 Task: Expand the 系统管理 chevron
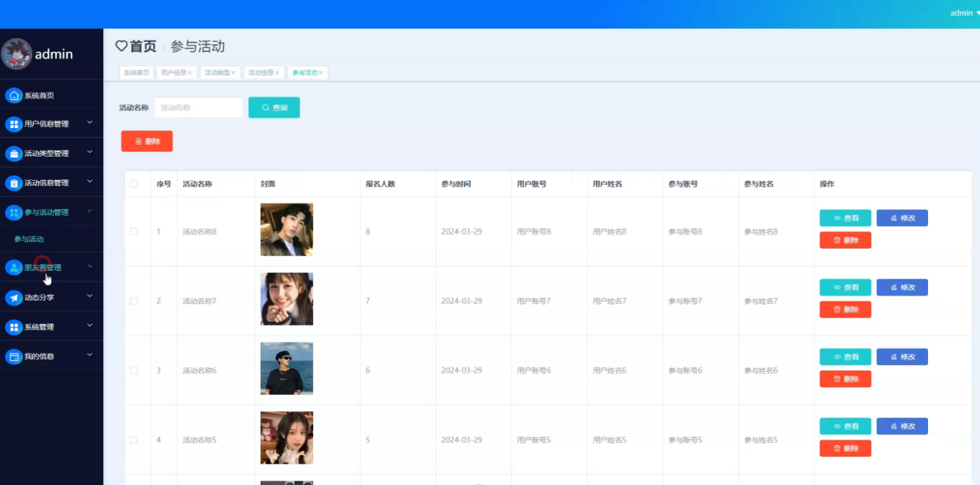tap(90, 326)
